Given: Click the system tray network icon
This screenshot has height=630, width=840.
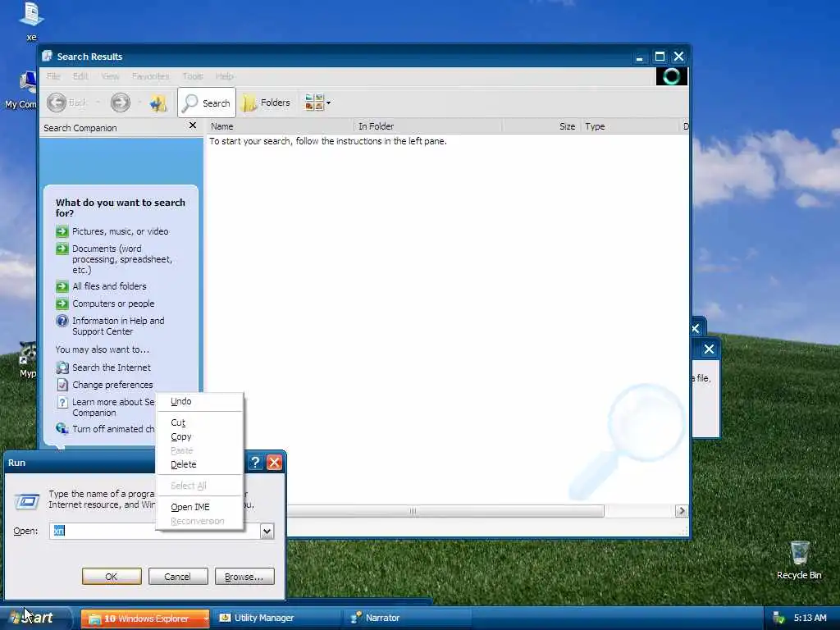Looking at the screenshot, I should [x=779, y=619].
